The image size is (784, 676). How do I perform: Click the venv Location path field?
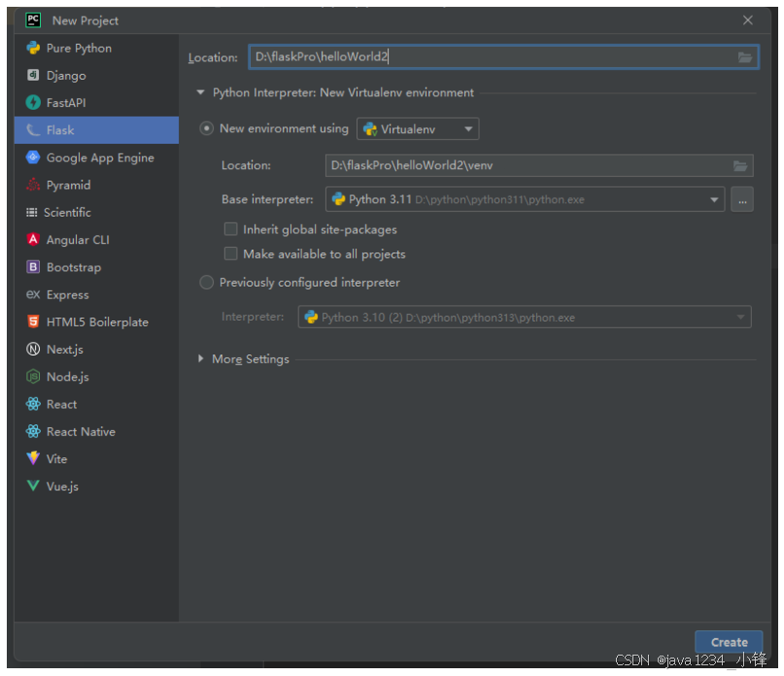click(x=539, y=165)
